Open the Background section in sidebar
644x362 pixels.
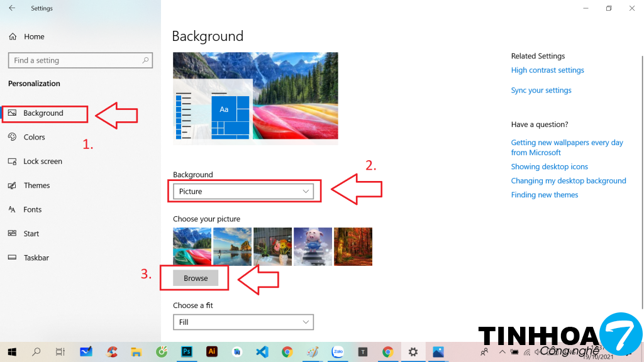click(43, 113)
